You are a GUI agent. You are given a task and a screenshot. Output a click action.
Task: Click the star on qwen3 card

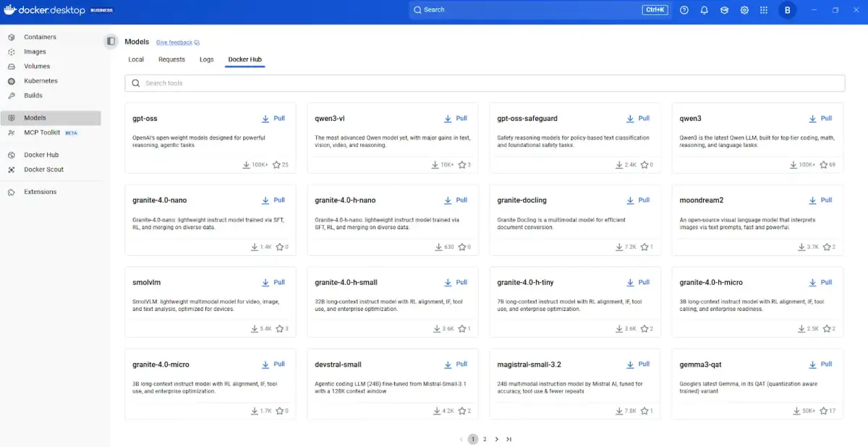pos(824,165)
